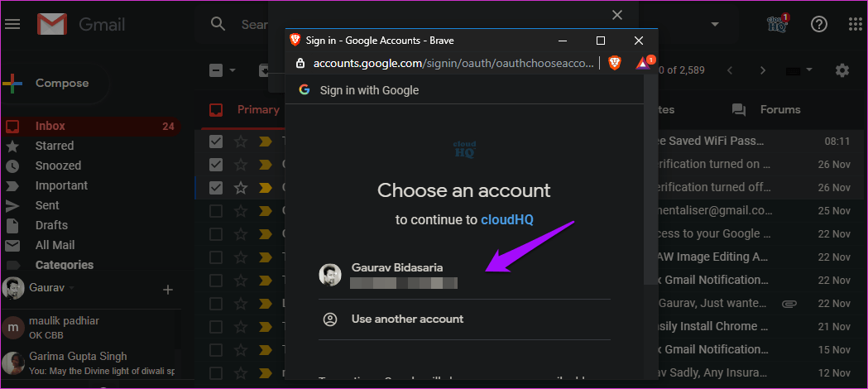Check the 'Gaurav, Just wante...' email checkbox
This screenshot has width=868, height=389.
coord(216,303)
